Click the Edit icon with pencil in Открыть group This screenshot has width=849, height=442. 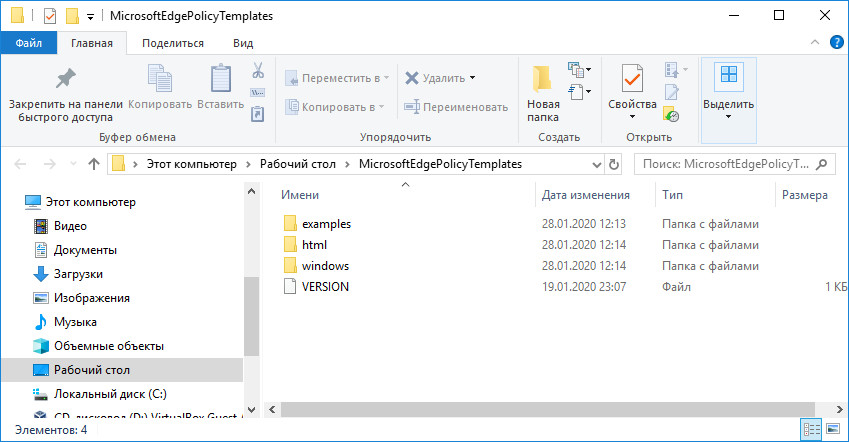pos(672,92)
